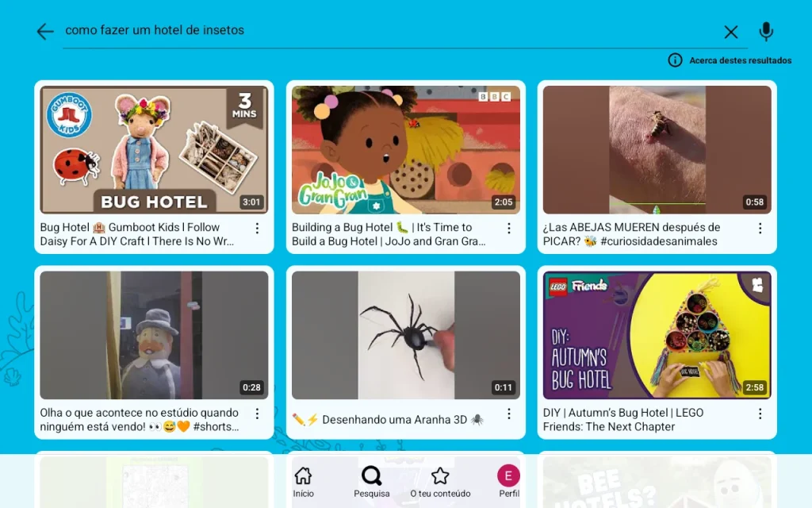Open O teu conteúdo star icon
This screenshot has height=508, width=812.
pos(440,482)
